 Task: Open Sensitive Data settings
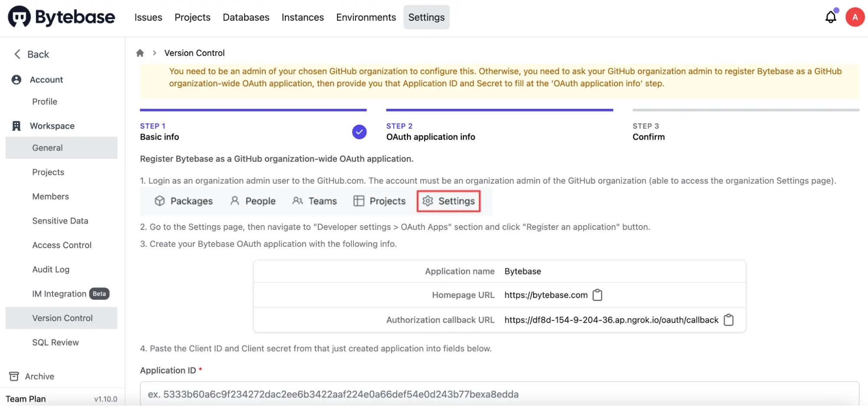point(61,221)
